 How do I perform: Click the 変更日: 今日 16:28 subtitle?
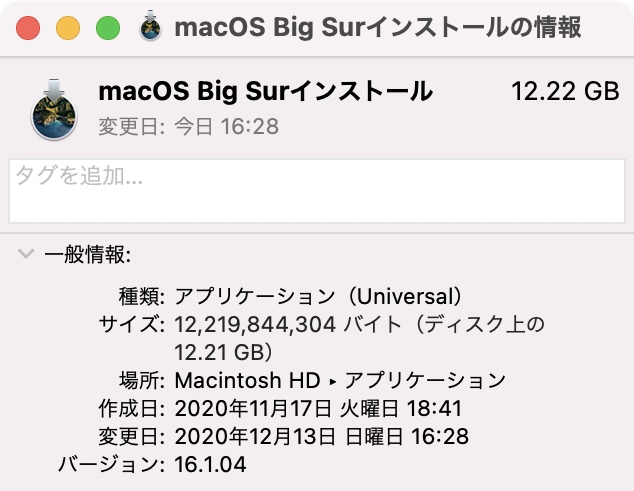tap(189, 126)
